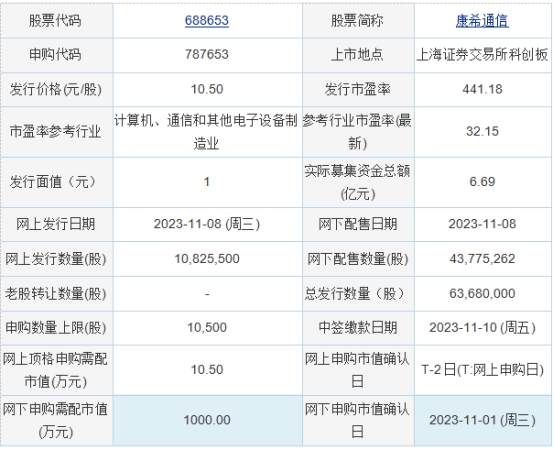Screen dimensions: 554x450
Task: Select the issue price value 10.50
Action: 207,89
